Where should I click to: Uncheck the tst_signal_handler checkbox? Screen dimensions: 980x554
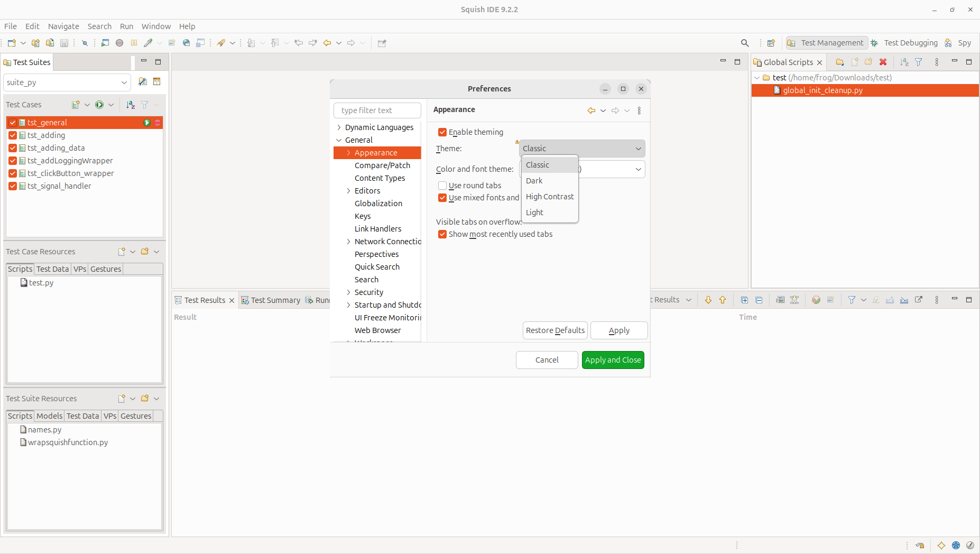[13, 186]
